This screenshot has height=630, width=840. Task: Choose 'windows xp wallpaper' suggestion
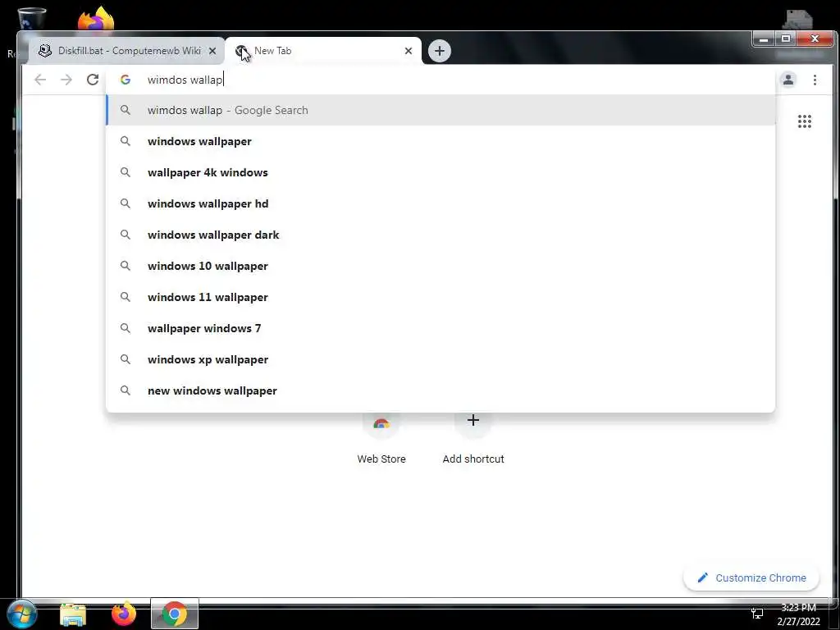[x=441, y=359]
